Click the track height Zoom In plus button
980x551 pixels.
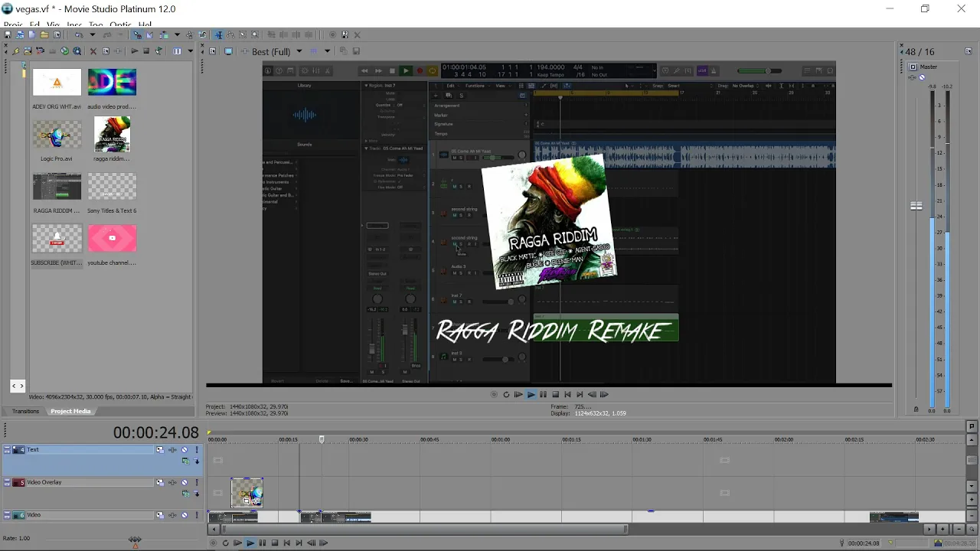972,499
